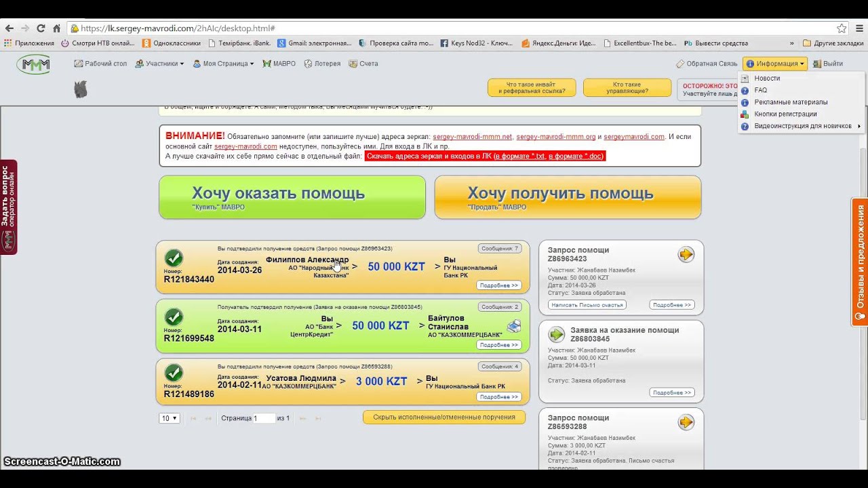Screen dimensions: 868x488
Task: Open Сообщения: 2 on Байтулов order
Action: 500,307
